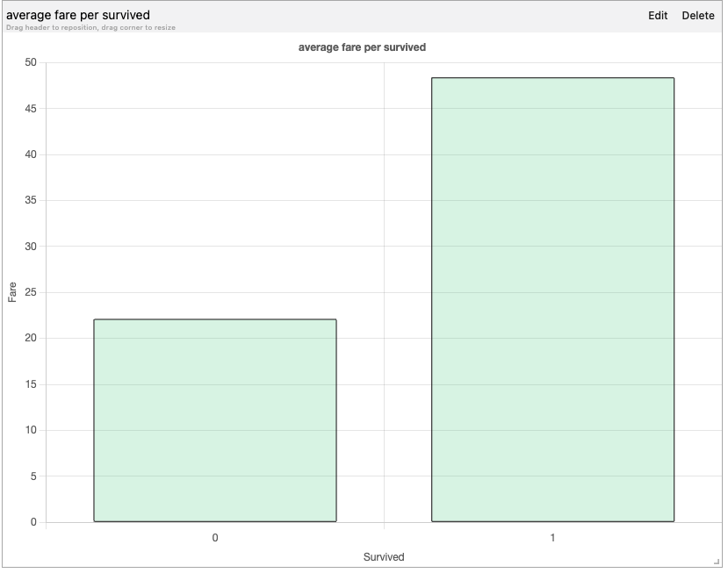Viewport: 728px width, 573px height.
Task: Click the y-axis tick label '25'
Action: coord(29,291)
